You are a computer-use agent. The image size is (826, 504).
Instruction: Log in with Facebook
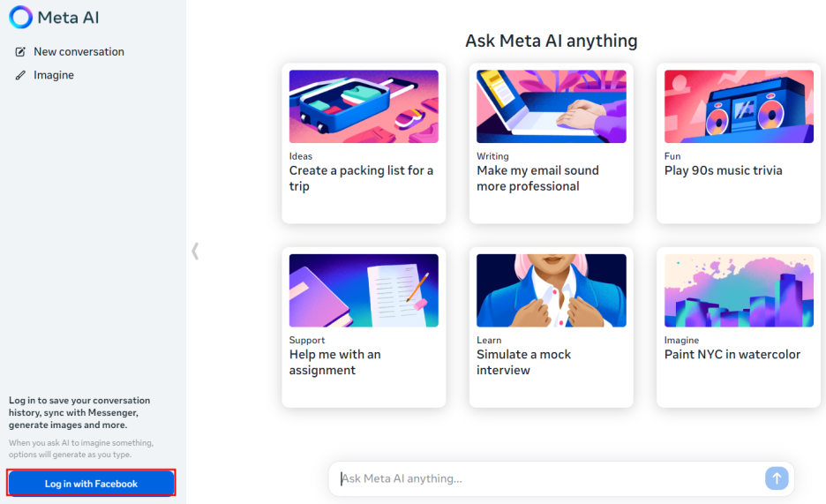91,483
